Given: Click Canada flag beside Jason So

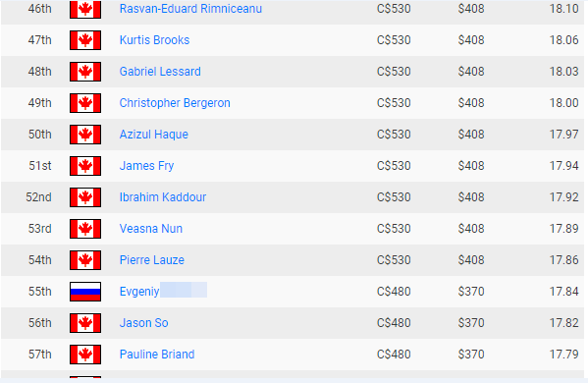Looking at the screenshot, I should 85,323.
